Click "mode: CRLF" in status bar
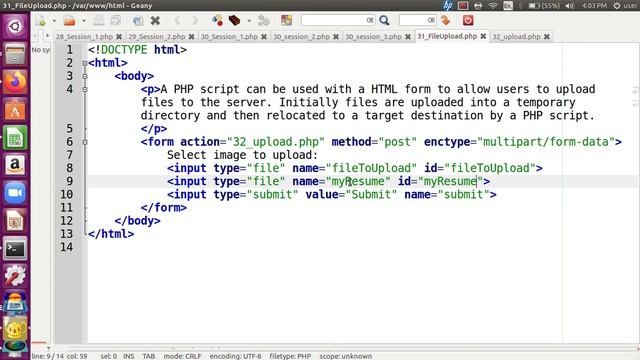The height and width of the screenshot is (360, 640). pyautogui.click(x=182, y=356)
